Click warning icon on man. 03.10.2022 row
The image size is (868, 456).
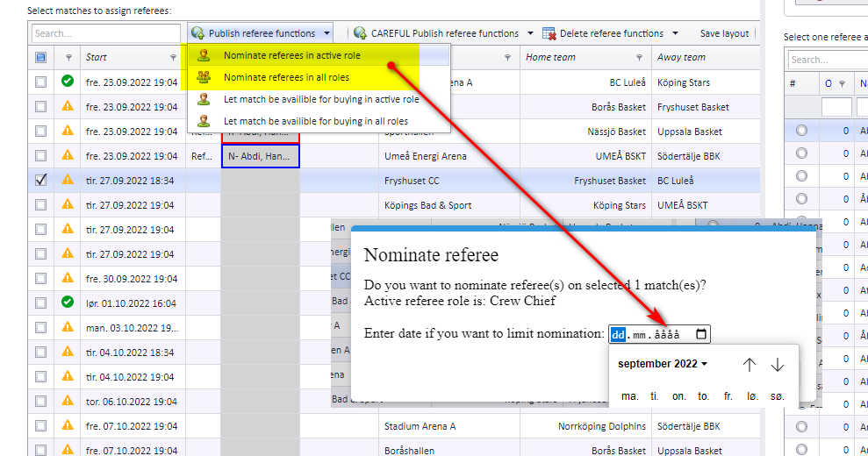point(68,326)
